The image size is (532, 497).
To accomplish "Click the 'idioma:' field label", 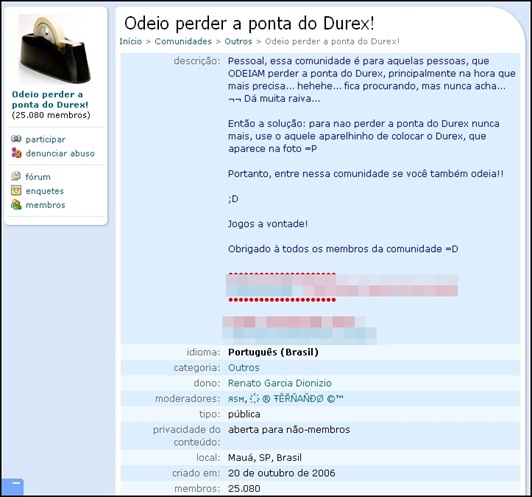I will click(x=203, y=352).
